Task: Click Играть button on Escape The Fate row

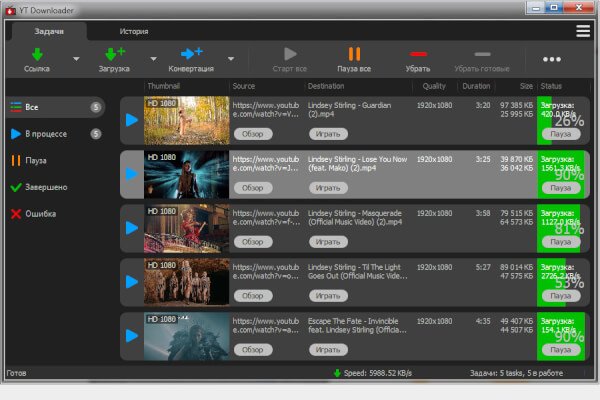Action: tap(328, 350)
